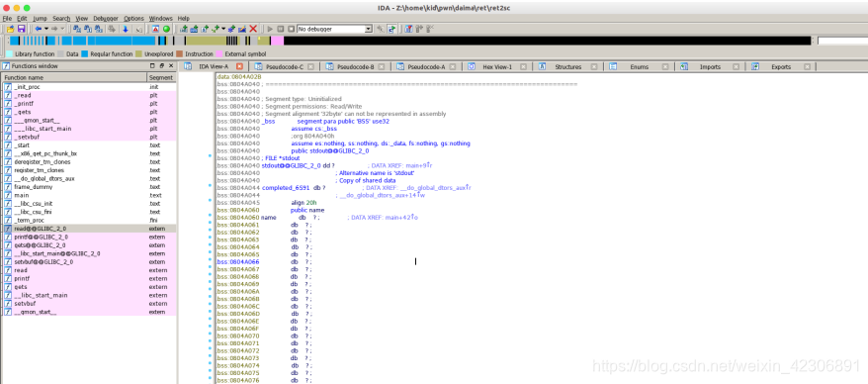
Task: Open the No debugger dropdown
Action: point(334,29)
